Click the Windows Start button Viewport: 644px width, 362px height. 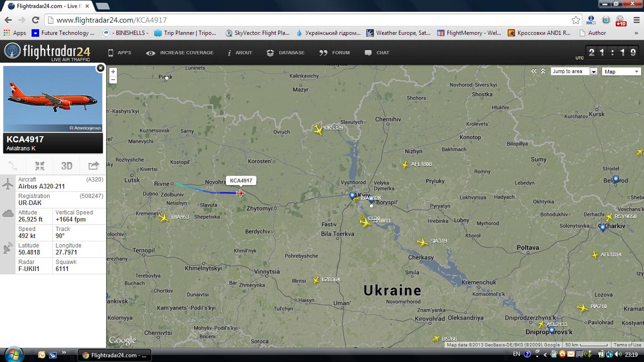coord(13,354)
